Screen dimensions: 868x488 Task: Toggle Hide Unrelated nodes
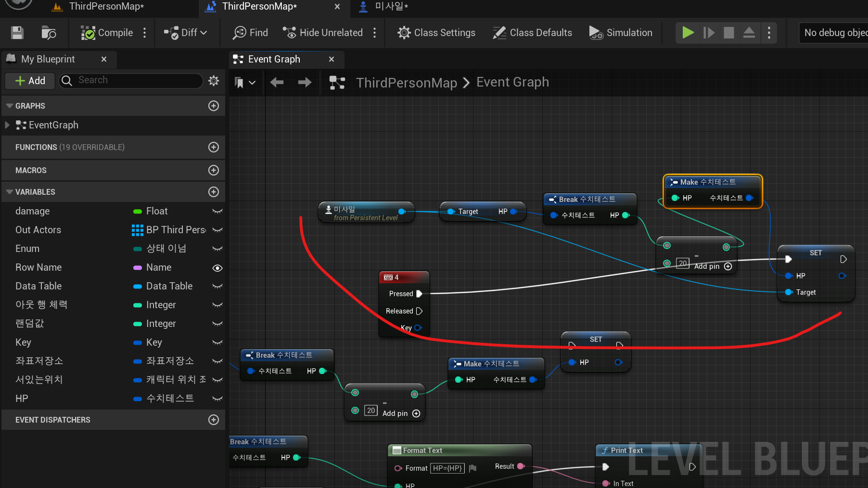(x=322, y=33)
